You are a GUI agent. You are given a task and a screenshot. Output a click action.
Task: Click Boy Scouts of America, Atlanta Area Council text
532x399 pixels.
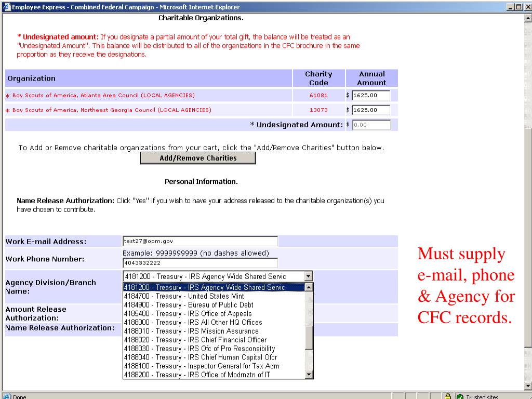(103, 96)
